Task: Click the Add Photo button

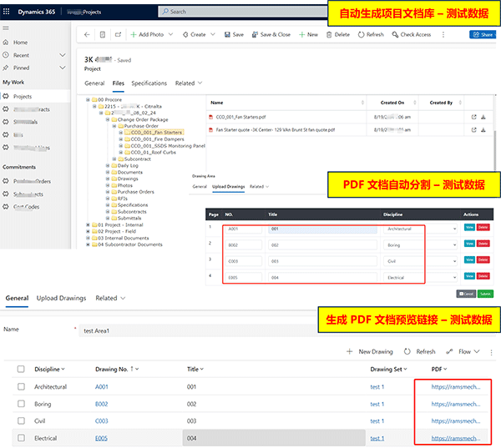Action: (x=150, y=34)
